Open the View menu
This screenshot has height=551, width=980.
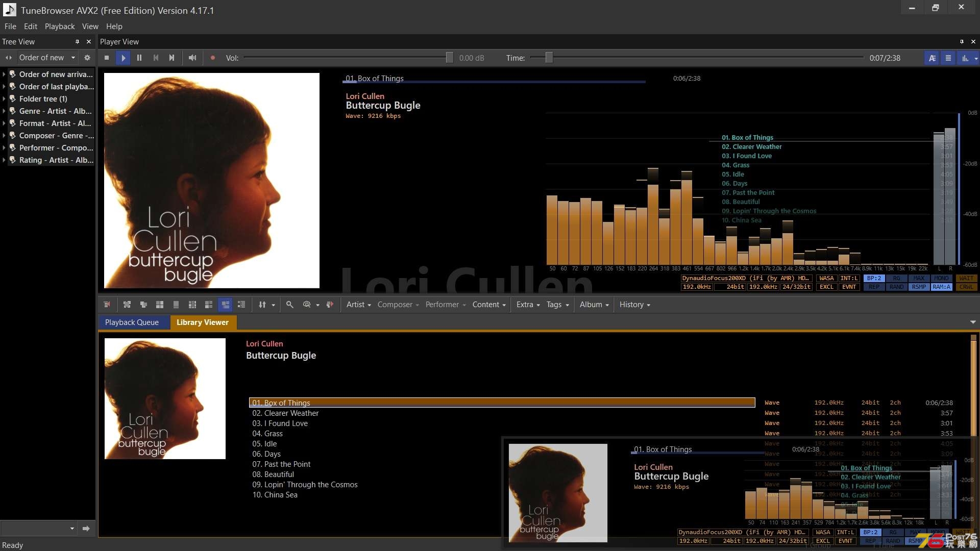coord(90,27)
